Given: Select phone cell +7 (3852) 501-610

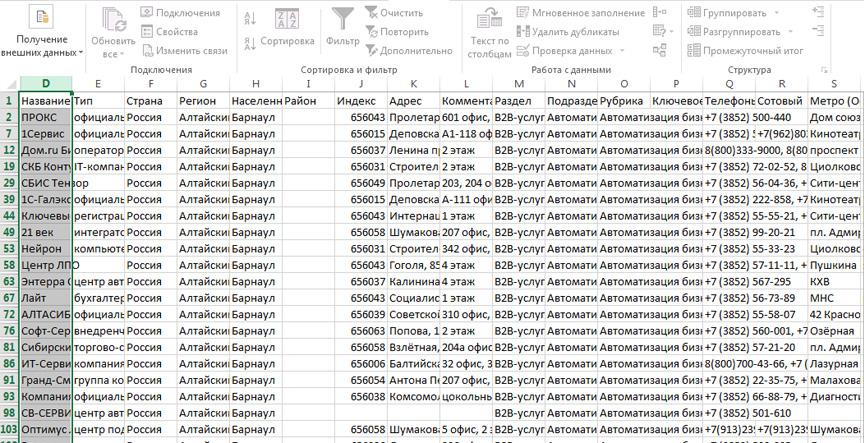Looking at the screenshot, I should pyautogui.click(x=729, y=413).
